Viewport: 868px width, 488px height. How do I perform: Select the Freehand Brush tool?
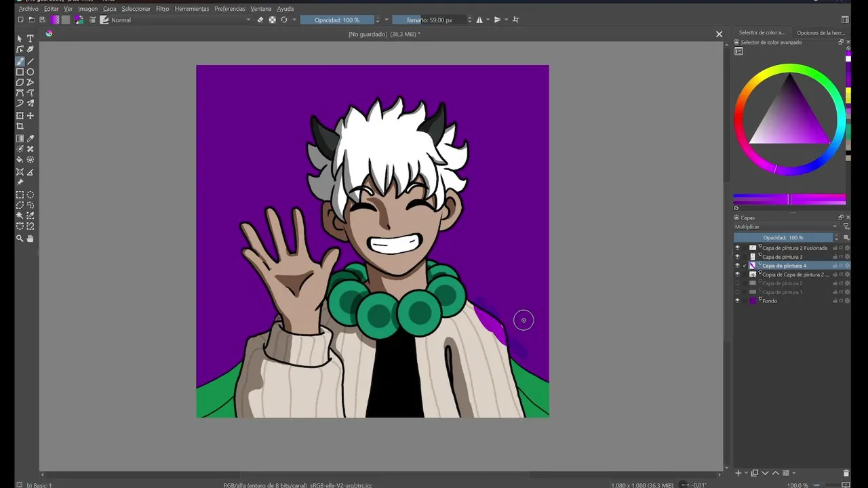[20, 61]
